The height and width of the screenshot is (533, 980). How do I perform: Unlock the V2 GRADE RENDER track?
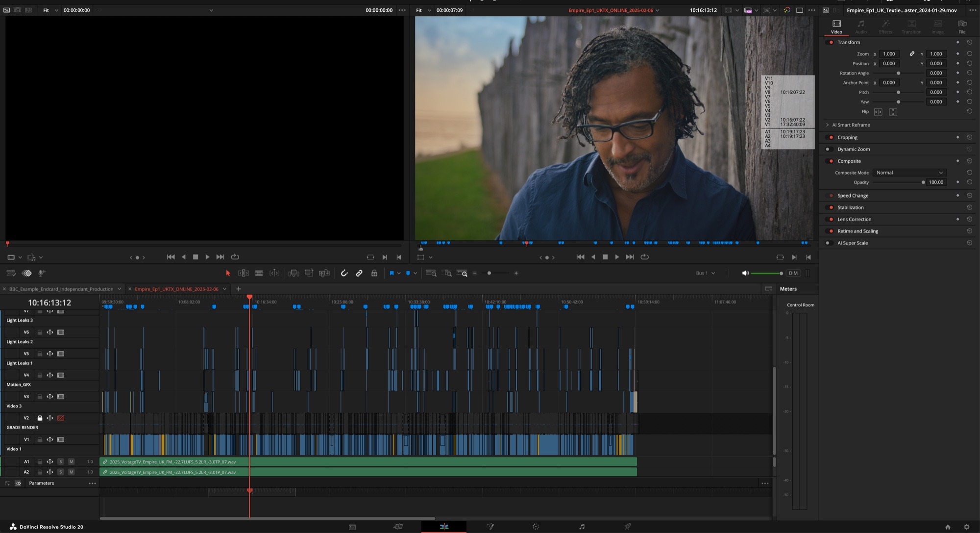[x=40, y=418]
